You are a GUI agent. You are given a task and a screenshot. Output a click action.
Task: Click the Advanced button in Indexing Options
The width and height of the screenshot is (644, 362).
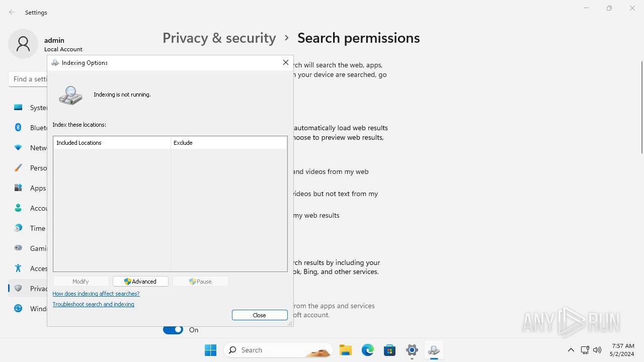[140, 282]
